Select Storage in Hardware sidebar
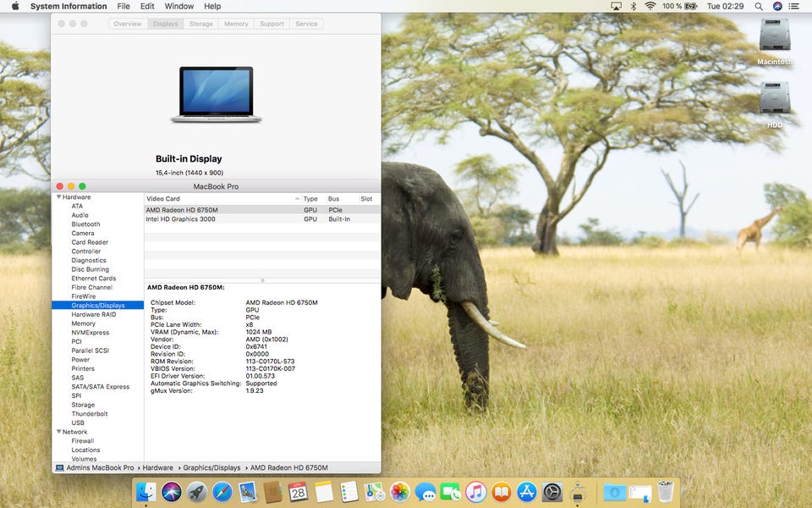 (83, 405)
